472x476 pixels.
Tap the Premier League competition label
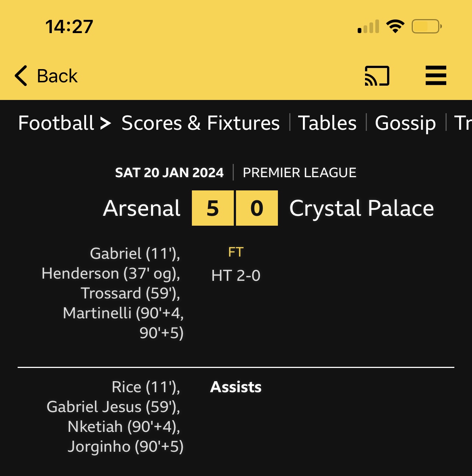point(299,172)
